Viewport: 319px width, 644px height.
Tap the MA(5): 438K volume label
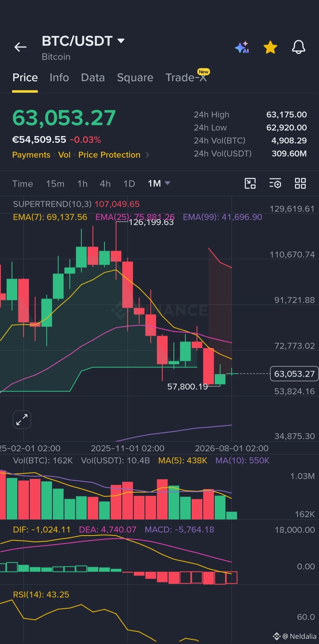[183, 460]
